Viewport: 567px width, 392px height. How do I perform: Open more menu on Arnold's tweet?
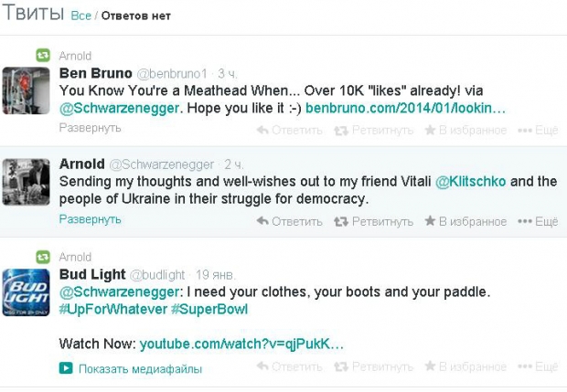538,221
